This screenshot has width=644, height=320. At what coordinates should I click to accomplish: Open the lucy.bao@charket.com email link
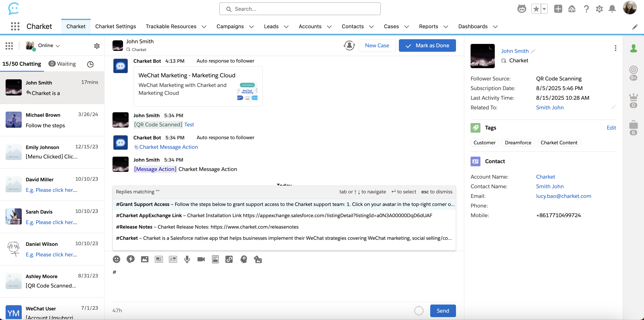point(564,196)
